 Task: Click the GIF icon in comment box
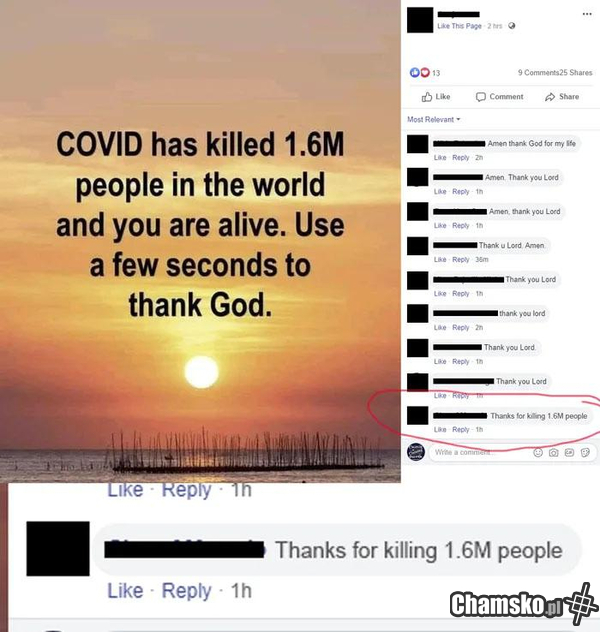[569, 453]
